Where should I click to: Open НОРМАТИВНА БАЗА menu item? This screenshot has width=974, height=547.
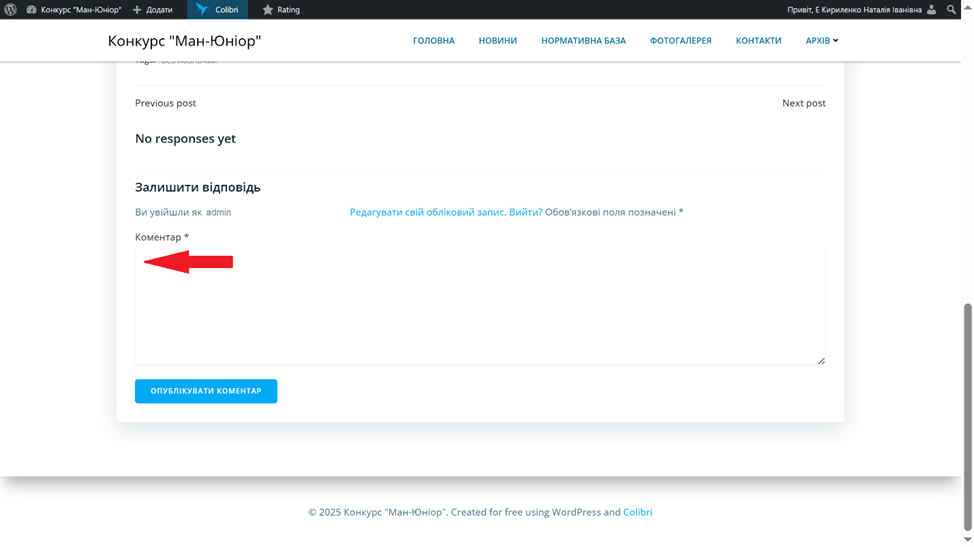point(583,41)
